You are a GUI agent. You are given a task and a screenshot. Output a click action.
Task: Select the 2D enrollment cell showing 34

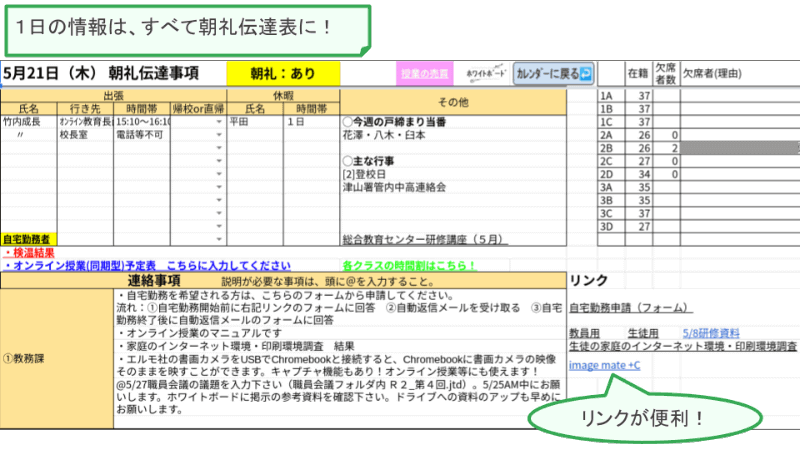click(638, 174)
